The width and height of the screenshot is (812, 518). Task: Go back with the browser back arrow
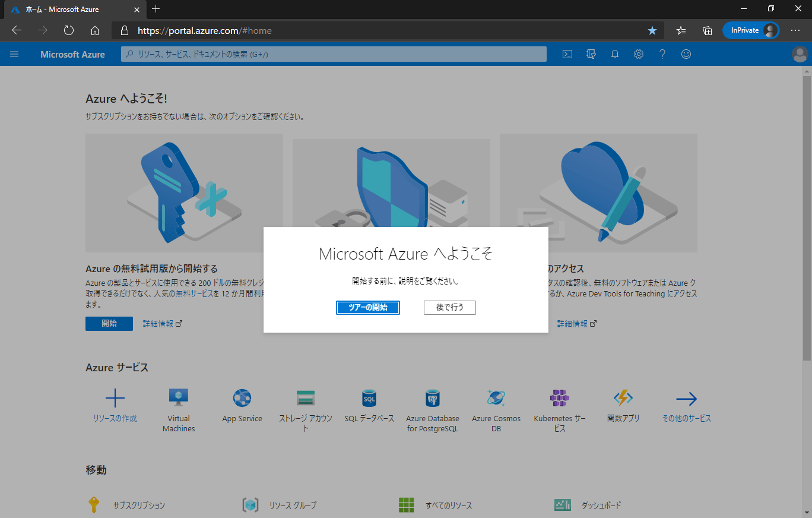(x=17, y=30)
